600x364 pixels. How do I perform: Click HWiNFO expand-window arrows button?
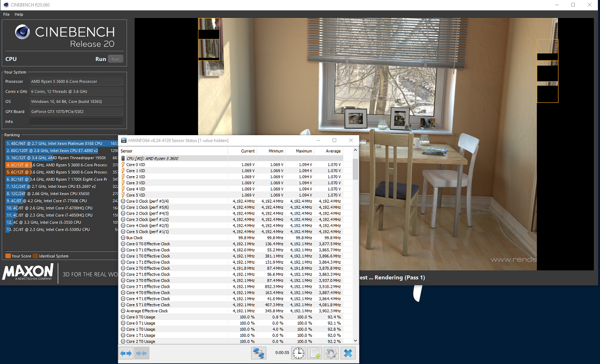tap(126, 353)
